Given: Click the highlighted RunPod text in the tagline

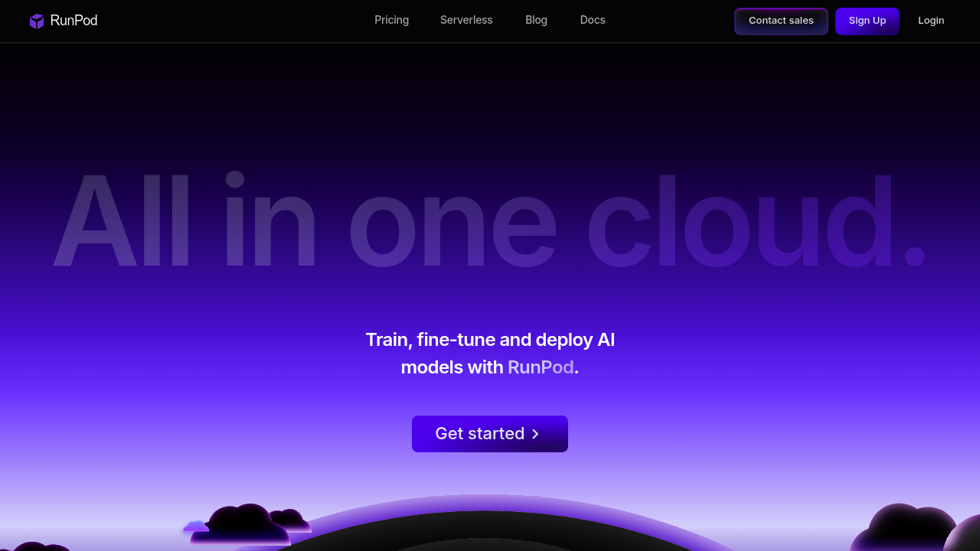Looking at the screenshot, I should 541,367.
